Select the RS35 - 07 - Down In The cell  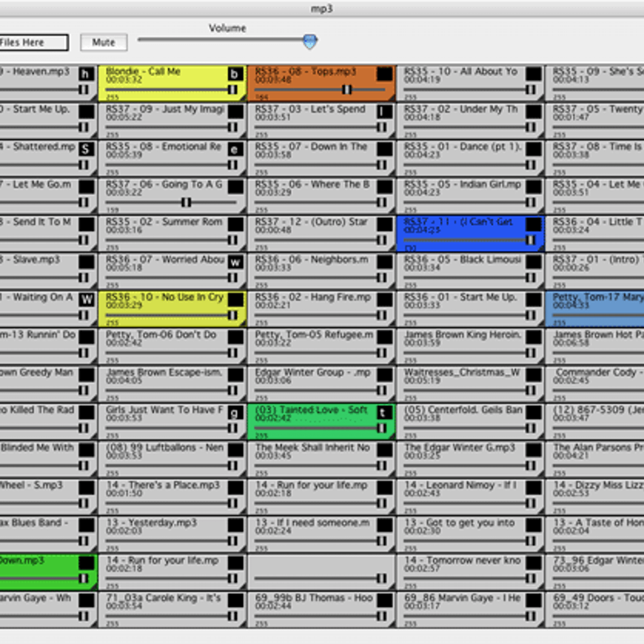coord(321,158)
